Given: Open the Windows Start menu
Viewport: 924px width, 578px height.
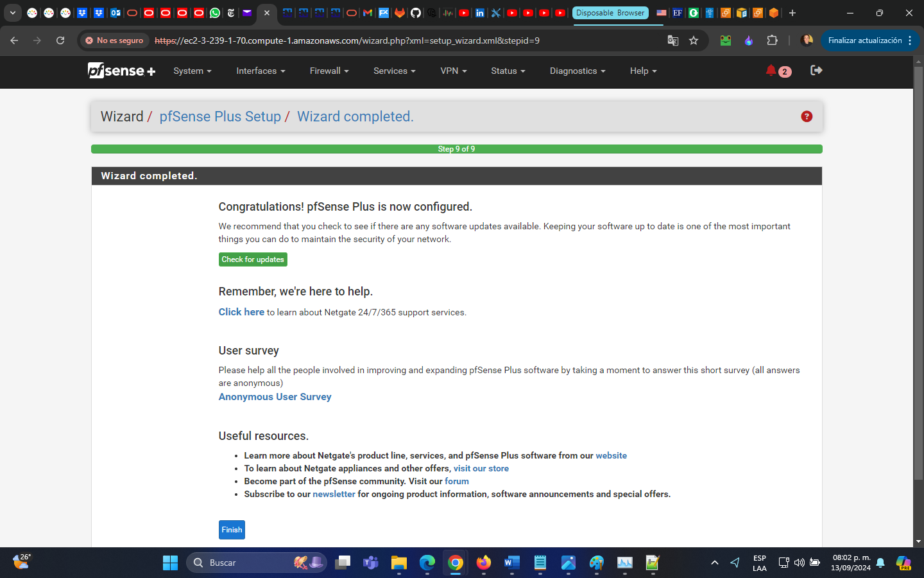Looking at the screenshot, I should click(170, 563).
